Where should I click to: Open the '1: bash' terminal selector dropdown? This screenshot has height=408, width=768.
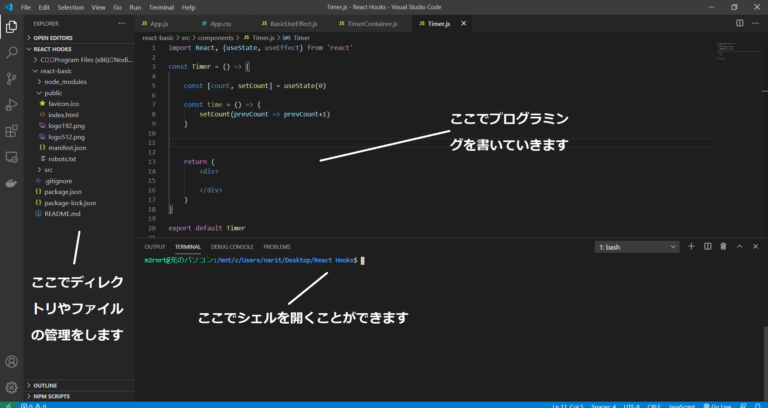click(x=637, y=247)
